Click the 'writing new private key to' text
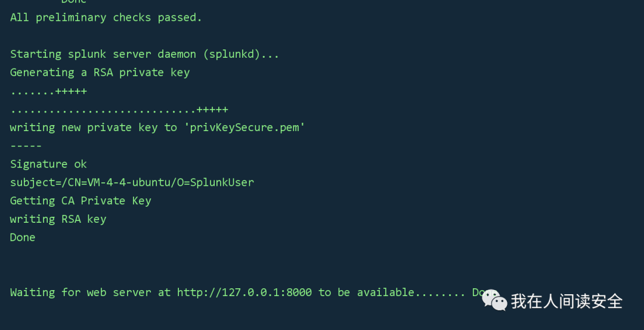Viewport: 644px width, 330px height. [94, 127]
